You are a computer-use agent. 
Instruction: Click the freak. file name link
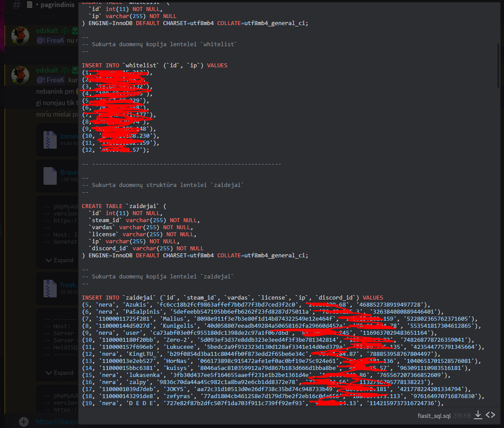point(69,285)
